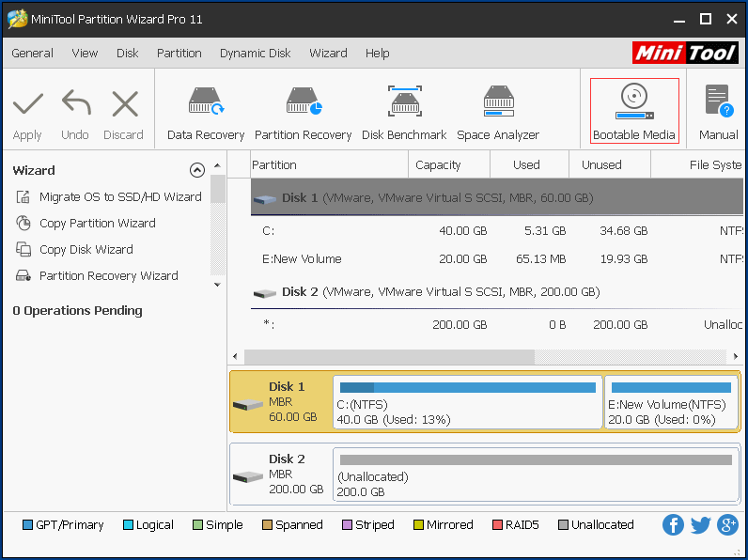Click the Disk 1 drive icon in disk map
The image size is (748, 560).
247,405
